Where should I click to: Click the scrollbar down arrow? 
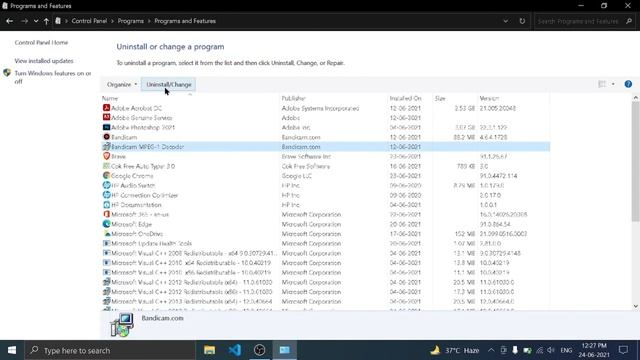coord(636,306)
